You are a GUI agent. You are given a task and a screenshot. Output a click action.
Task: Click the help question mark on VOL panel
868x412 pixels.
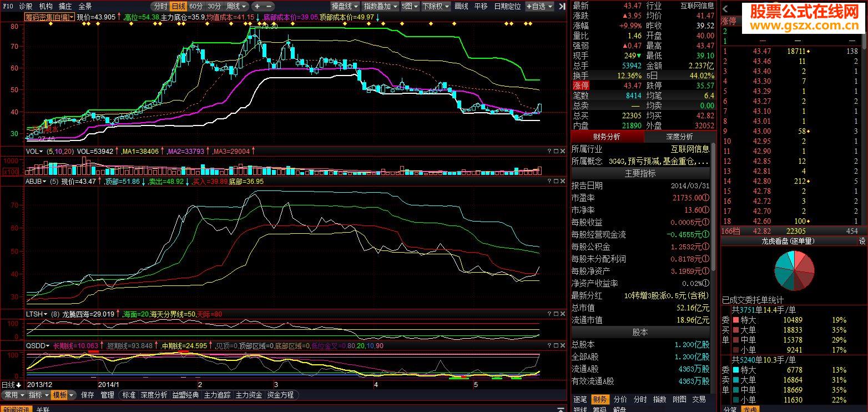[549, 151]
